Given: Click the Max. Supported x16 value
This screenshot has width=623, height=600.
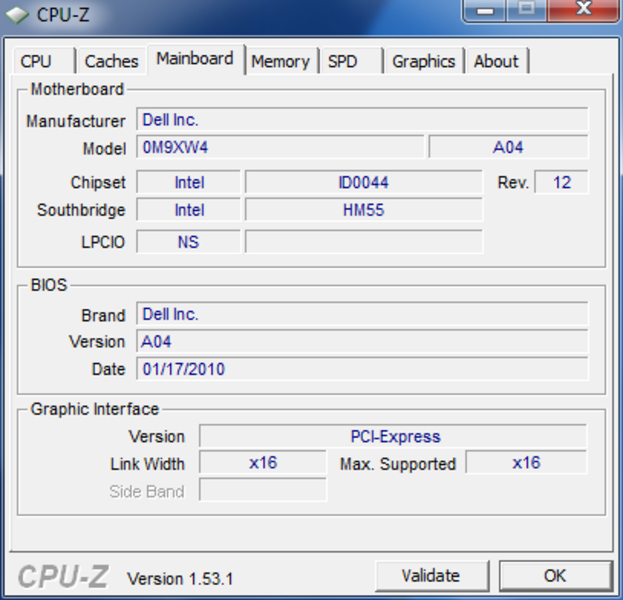Looking at the screenshot, I should (526, 463).
